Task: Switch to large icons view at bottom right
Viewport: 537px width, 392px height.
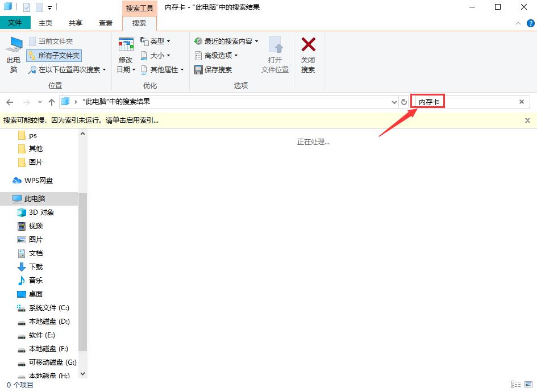Action: (528, 384)
